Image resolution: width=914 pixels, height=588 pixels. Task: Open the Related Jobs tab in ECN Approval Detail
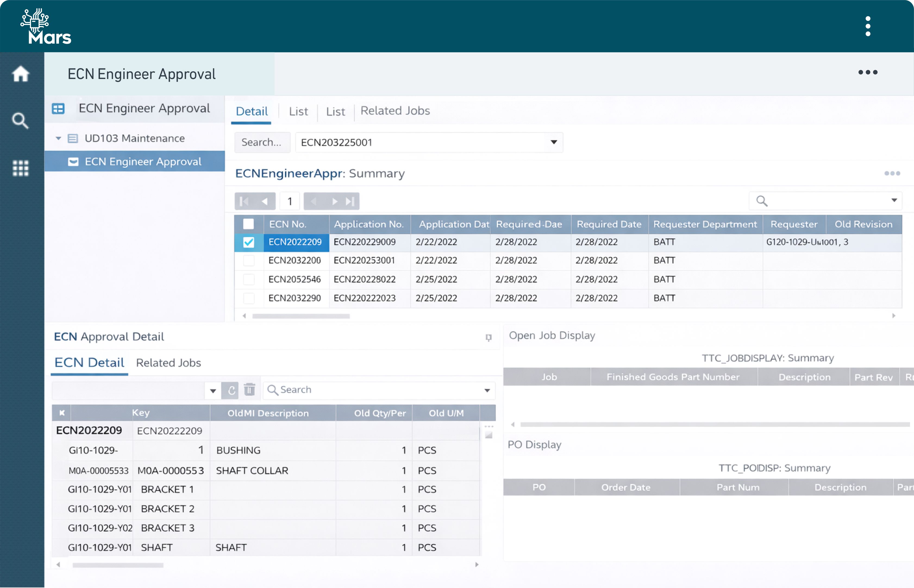(168, 362)
